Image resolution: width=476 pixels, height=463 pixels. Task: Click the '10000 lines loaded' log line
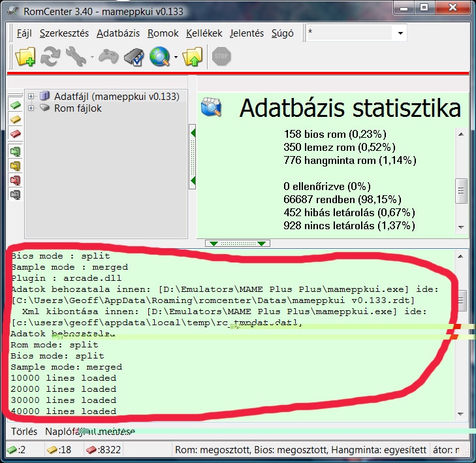click(63, 378)
